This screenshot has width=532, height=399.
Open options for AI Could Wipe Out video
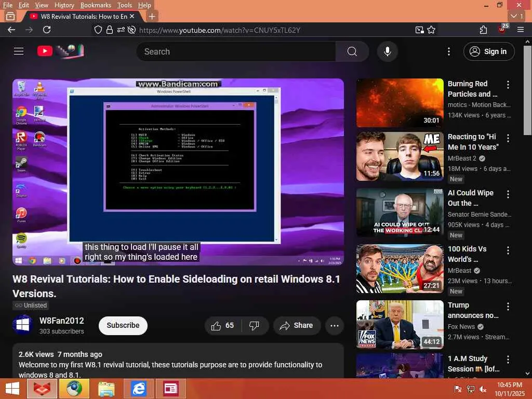tap(508, 194)
